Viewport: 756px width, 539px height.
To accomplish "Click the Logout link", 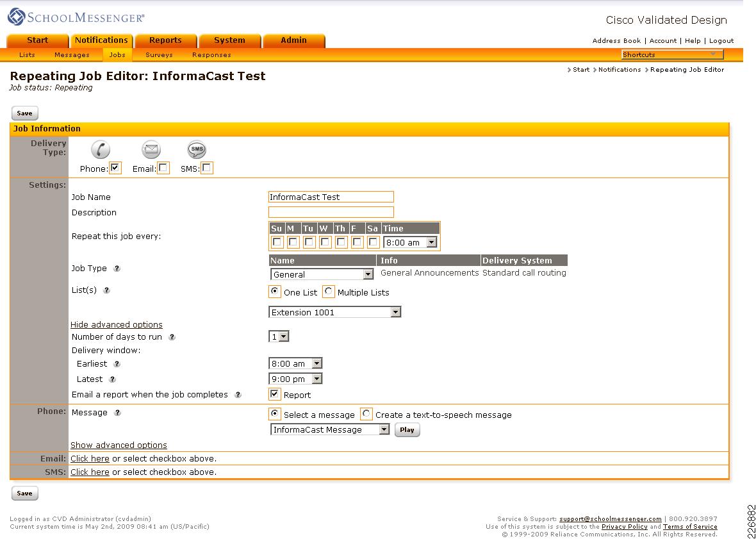I will pyautogui.click(x=721, y=41).
